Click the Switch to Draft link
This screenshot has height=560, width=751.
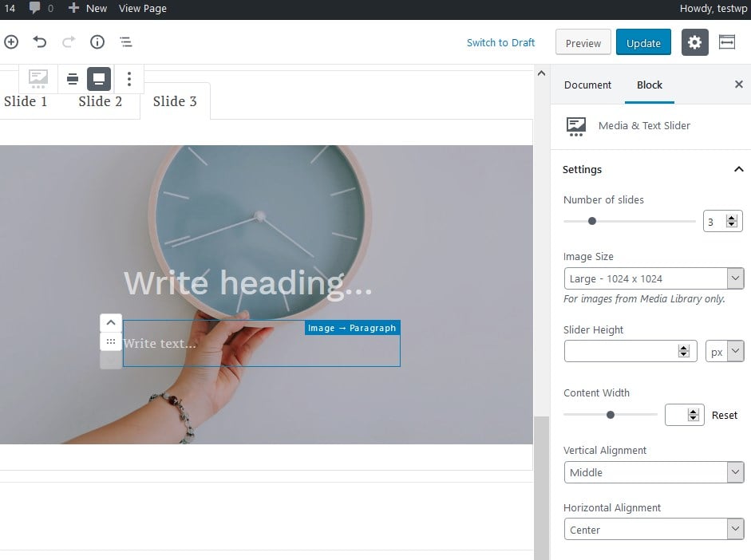pos(500,43)
